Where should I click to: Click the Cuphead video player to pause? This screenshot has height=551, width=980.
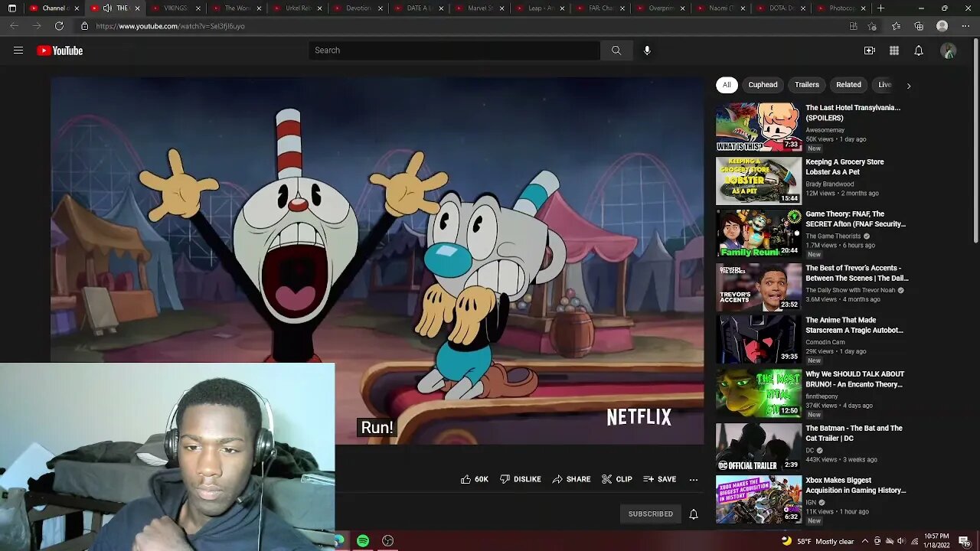click(377, 260)
